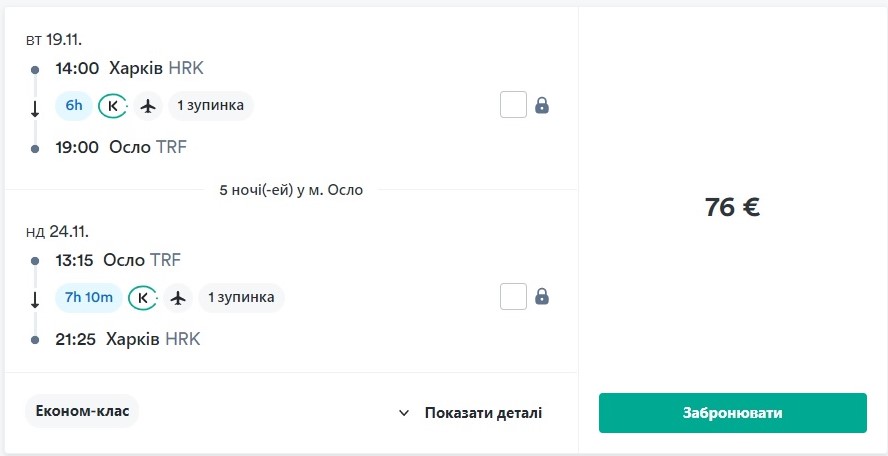Click the return flight Kiwi carrier logo
This screenshot has width=888, height=456.
pyautogui.click(x=143, y=297)
